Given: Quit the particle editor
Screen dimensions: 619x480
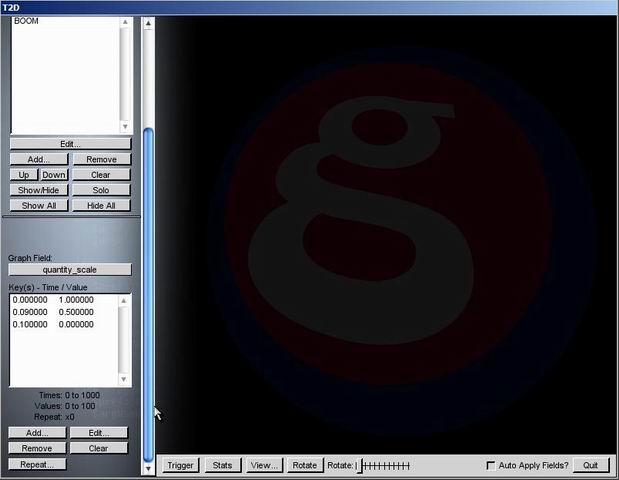Looking at the screenshot, I should point(591,465).
